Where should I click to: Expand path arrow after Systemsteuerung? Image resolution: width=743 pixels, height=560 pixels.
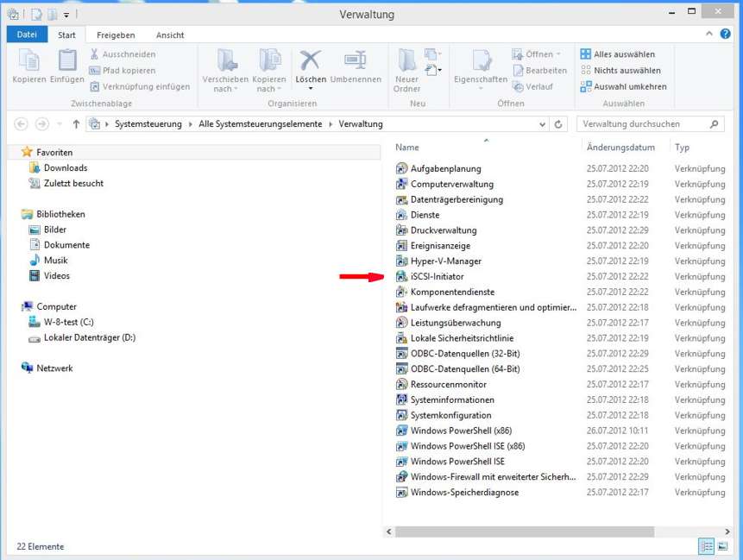[190, 124]
